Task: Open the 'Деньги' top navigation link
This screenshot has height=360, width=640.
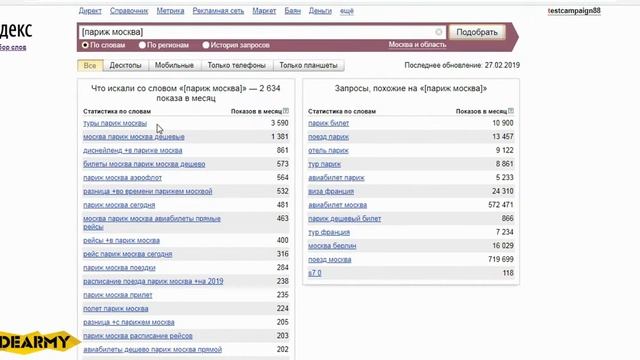Action: point(320,11)
